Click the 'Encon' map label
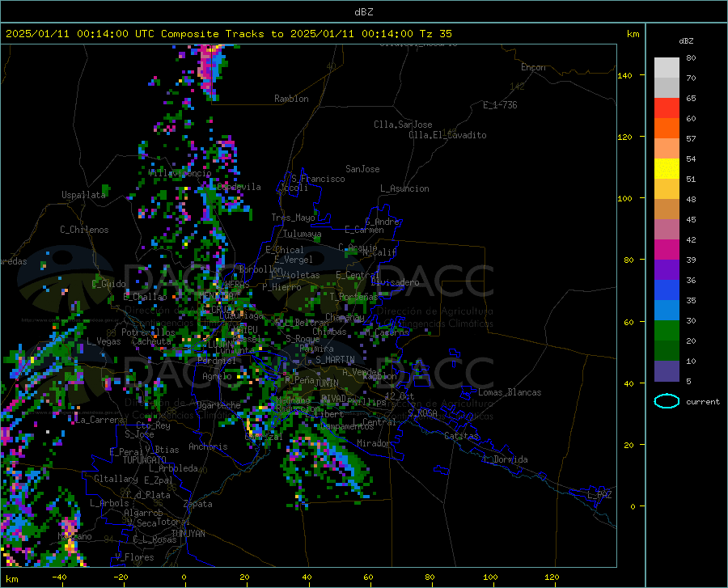Viewport: 728px width, 588px height. [x=533, y=67]
